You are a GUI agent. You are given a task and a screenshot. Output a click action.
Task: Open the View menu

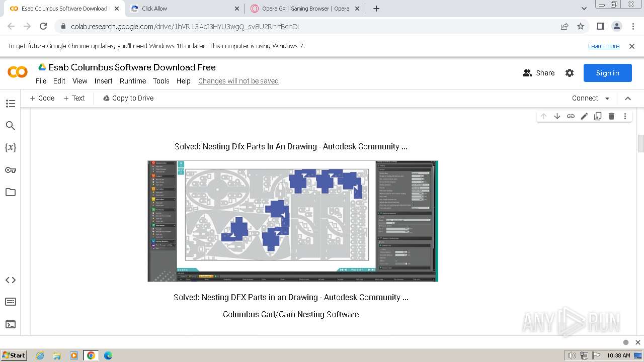coord(80,81)
